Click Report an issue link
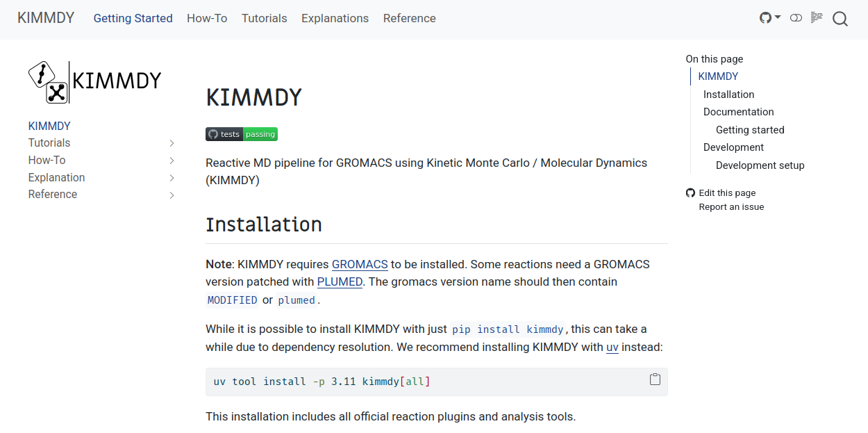The width and height of the screenshot is (868, 433). click(731, 207)
